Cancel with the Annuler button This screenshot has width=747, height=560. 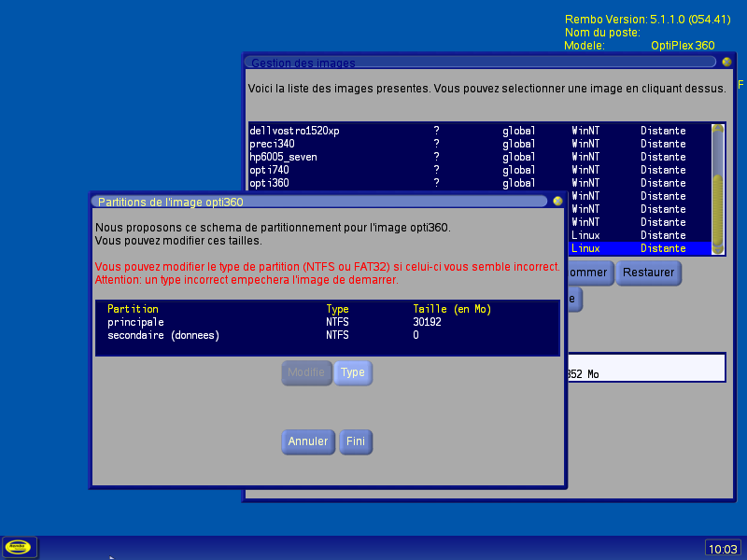click(x=308, y=441)
